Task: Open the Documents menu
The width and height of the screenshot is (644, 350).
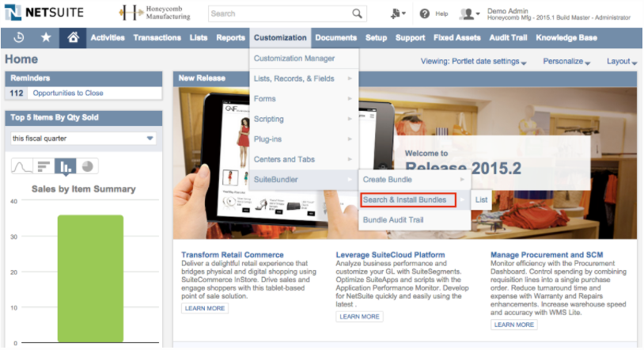Action: click(x=336, y=38)
